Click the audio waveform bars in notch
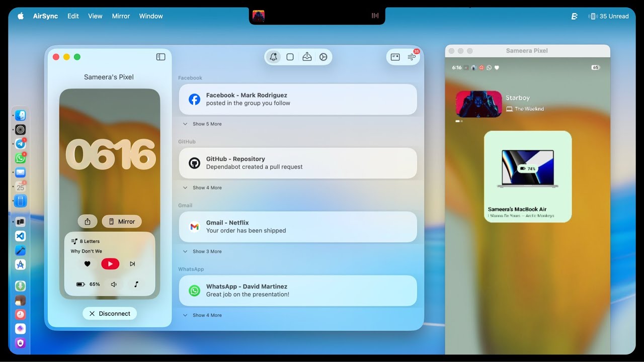The width and height of the screenshot is (644, 362). click(375, 16)
